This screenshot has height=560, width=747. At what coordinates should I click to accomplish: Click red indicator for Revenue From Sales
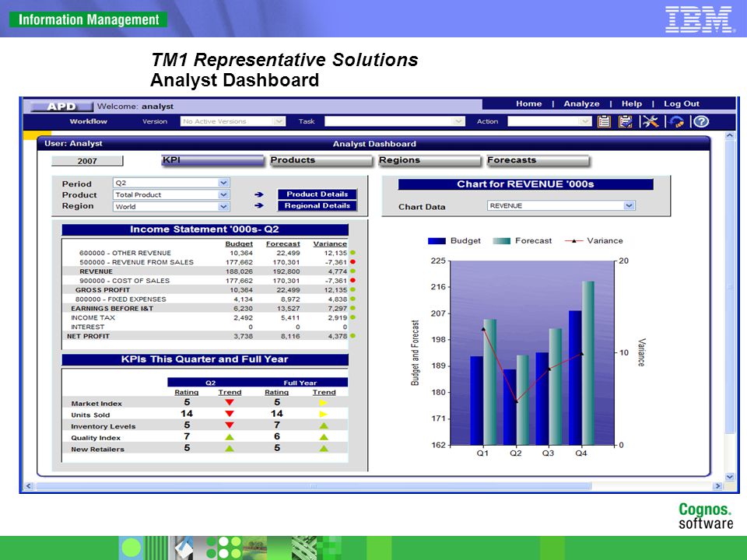pyautogui.click(x=352, y=262)
